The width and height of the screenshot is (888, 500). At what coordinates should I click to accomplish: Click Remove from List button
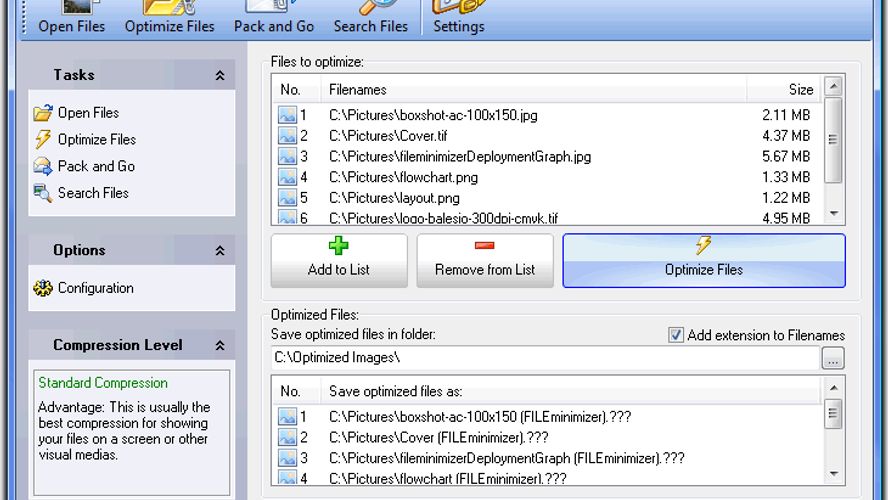pyautogui.click(x=485, y=260)
